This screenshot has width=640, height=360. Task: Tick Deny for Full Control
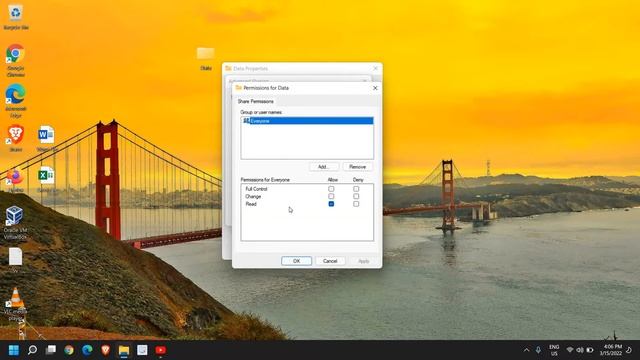point(356,189)
